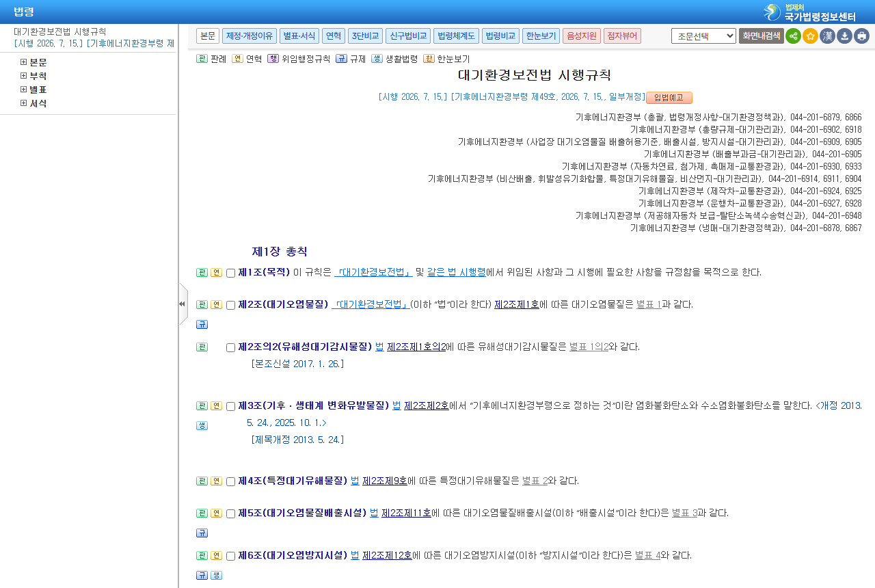Open the 별표 4 link in 제6조
Screen dimensions: 875x588
[x=647, y=555]
